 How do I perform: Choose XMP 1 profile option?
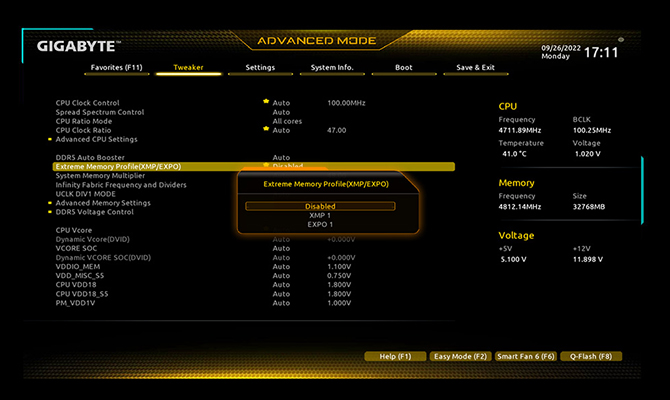coord(320,215)
